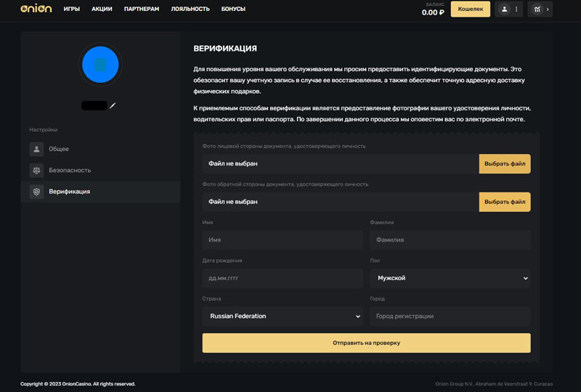
Task: Go to the БОНУСЫ menu item
Action: pyautogui.click(x=233, y=9)
